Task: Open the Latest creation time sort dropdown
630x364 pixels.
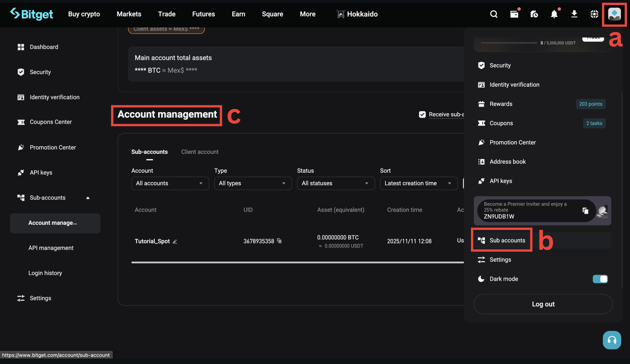Action: (419, 183)
